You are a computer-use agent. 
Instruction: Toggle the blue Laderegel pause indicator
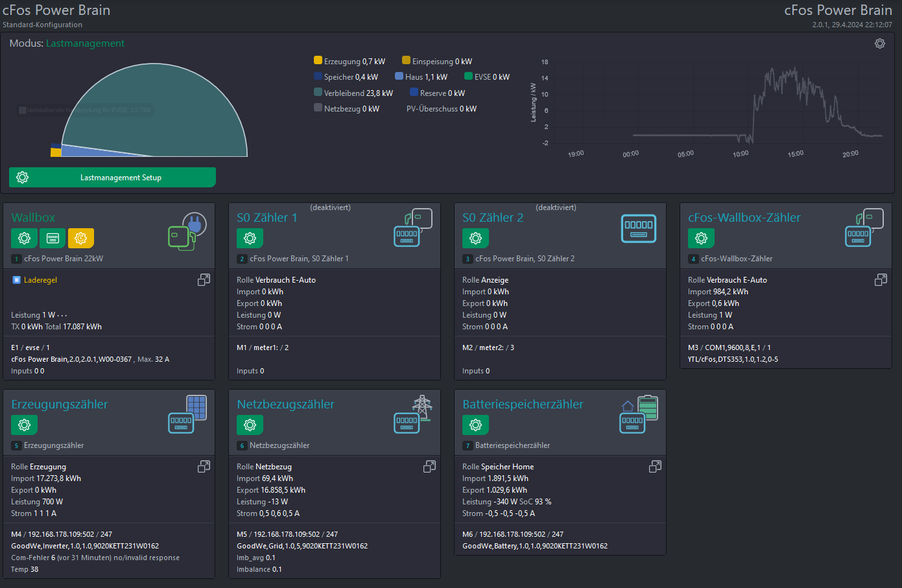(x=16, y=280)
